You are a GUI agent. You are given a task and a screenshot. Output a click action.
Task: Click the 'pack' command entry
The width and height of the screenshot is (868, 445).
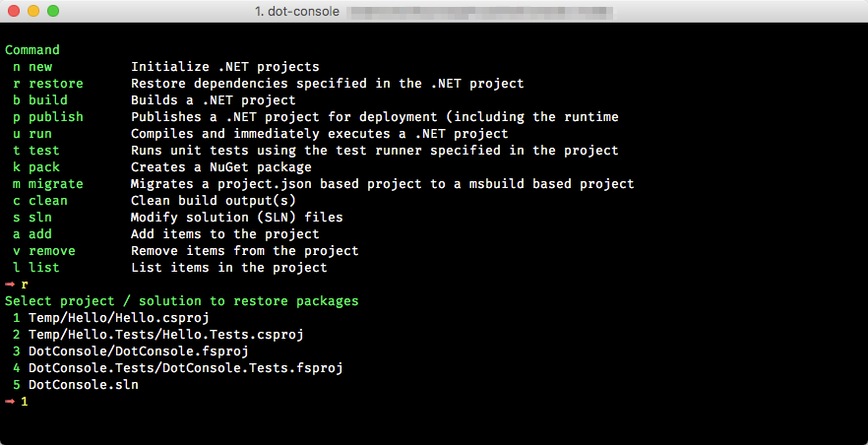[43, 167]
